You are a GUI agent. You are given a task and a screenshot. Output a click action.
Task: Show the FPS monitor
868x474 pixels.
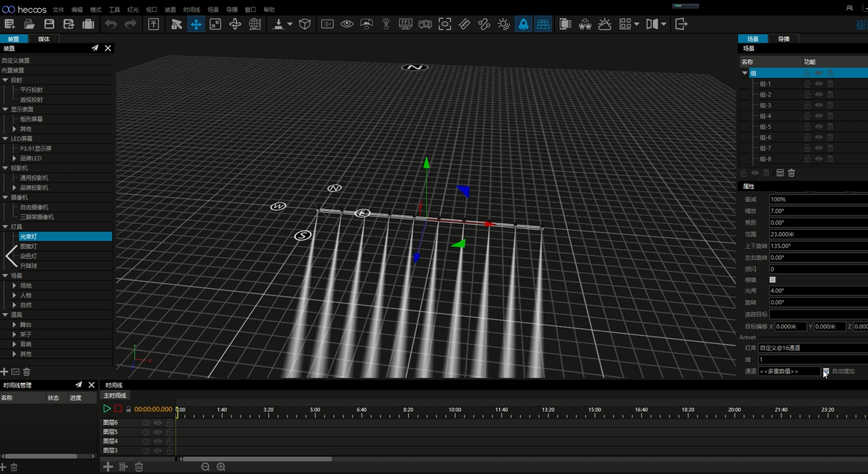click(405, 24)
